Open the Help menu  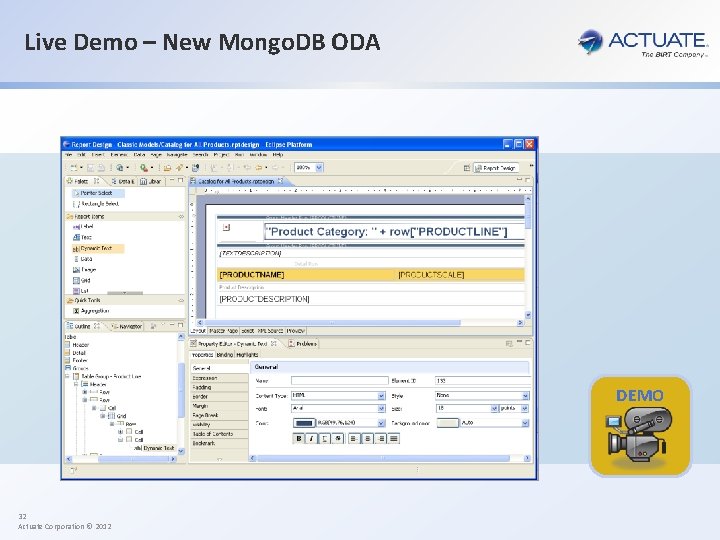coord(277,155)
